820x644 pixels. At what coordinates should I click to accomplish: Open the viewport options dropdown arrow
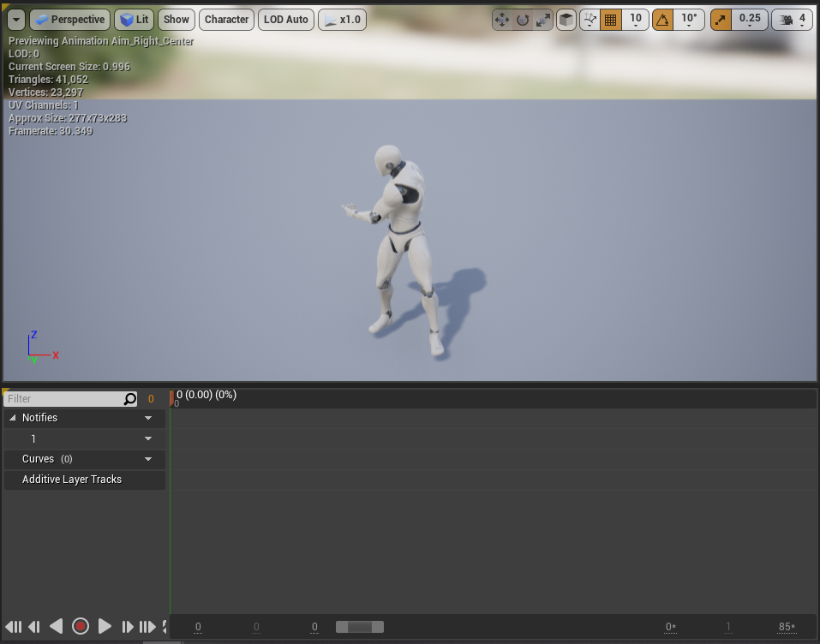(16, 20)
